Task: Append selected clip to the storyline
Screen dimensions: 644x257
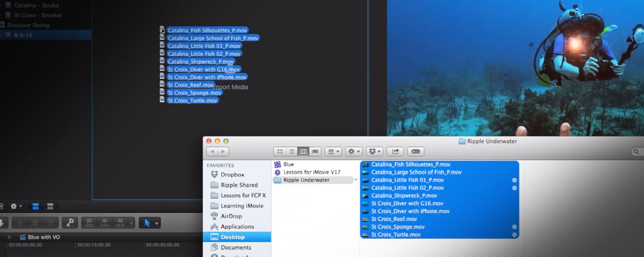Action: coord(120,223)
